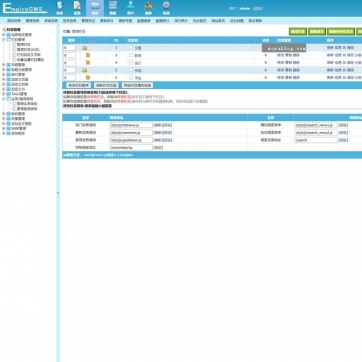
Task: Click the EmpireCMS logo
Action: tap(25, 8)
